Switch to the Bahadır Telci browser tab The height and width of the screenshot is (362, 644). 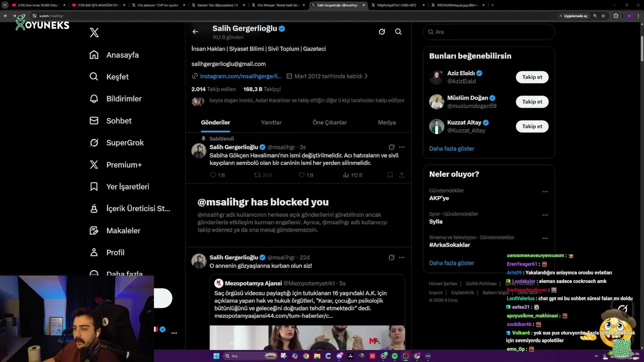217,5
